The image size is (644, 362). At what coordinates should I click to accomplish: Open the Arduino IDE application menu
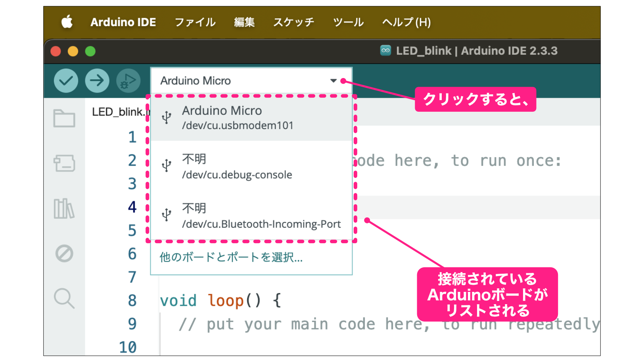123,22
